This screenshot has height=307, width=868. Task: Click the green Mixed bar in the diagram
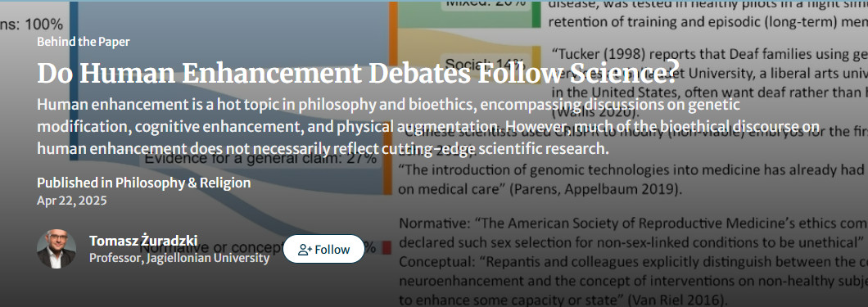[x=536, y=15]
